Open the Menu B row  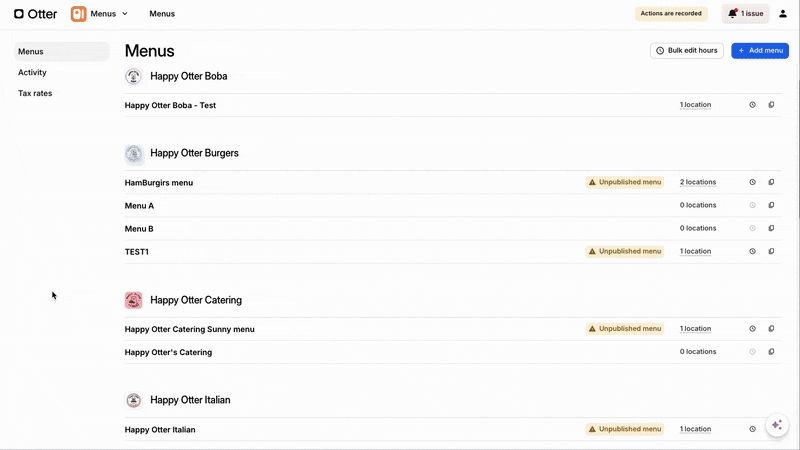coord(139,229)
